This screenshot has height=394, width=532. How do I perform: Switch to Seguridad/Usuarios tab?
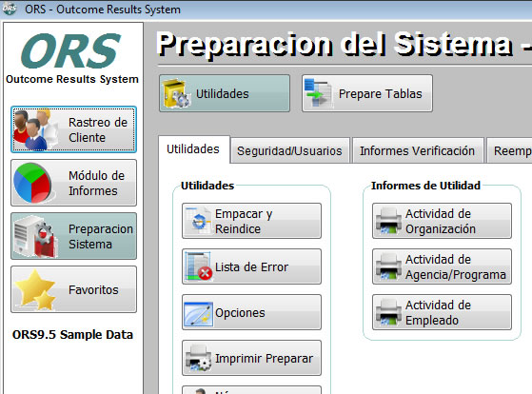coord(289,150)
